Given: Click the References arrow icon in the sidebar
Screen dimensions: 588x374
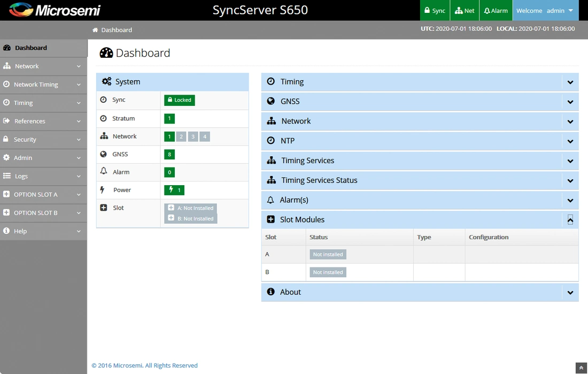Looking at the screenshot, I should (6, 121).
